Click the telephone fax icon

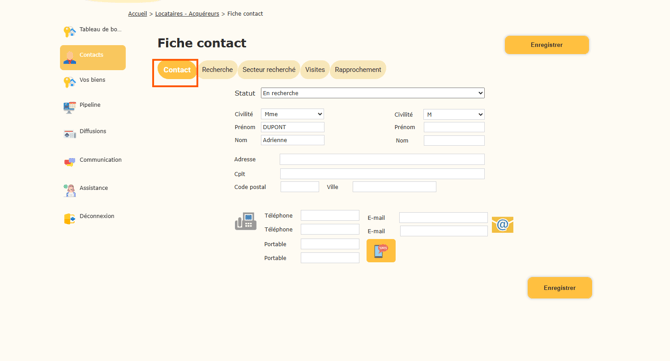click(x=246, y=221)
